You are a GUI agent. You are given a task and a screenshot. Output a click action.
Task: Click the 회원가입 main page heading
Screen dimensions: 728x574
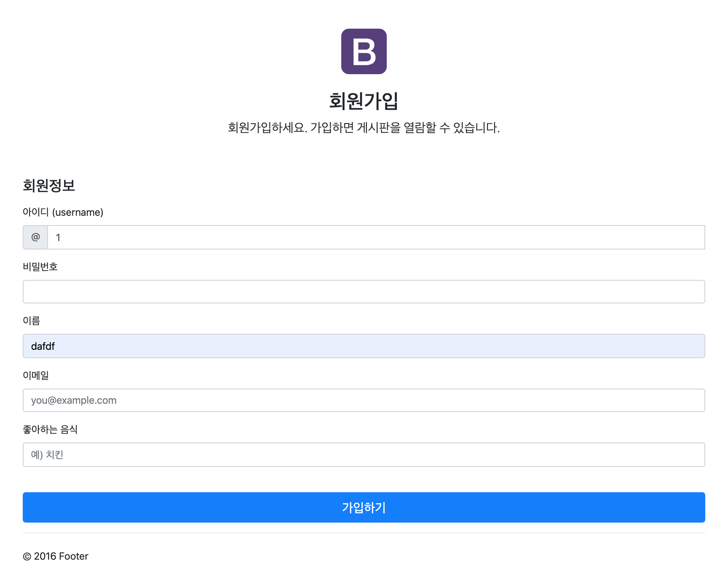[364, 101]
